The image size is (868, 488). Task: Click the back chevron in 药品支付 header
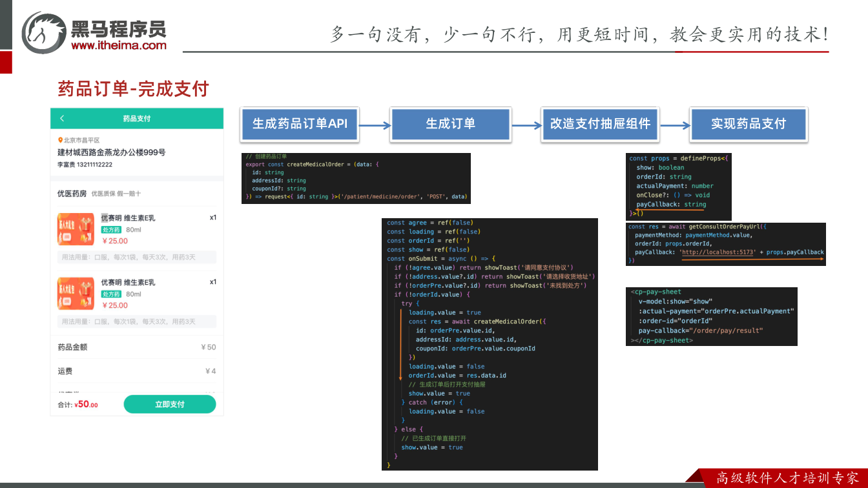62,119
